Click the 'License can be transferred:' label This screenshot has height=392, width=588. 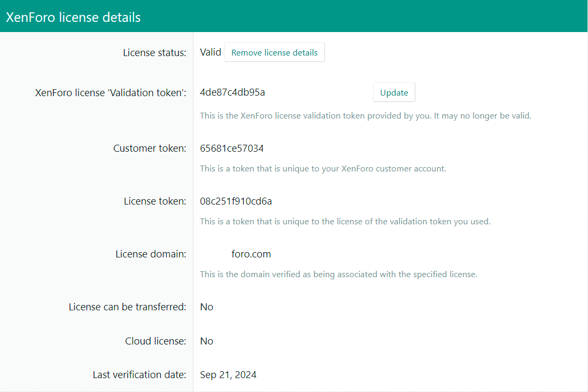(128, 307)
